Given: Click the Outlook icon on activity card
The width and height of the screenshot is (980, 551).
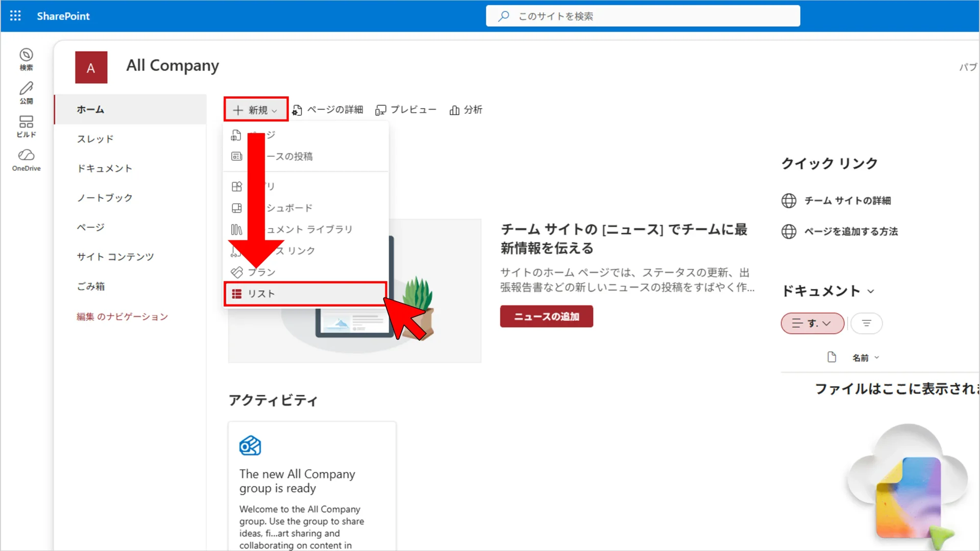Looking at the screenshot, I should tap(250, 446).
